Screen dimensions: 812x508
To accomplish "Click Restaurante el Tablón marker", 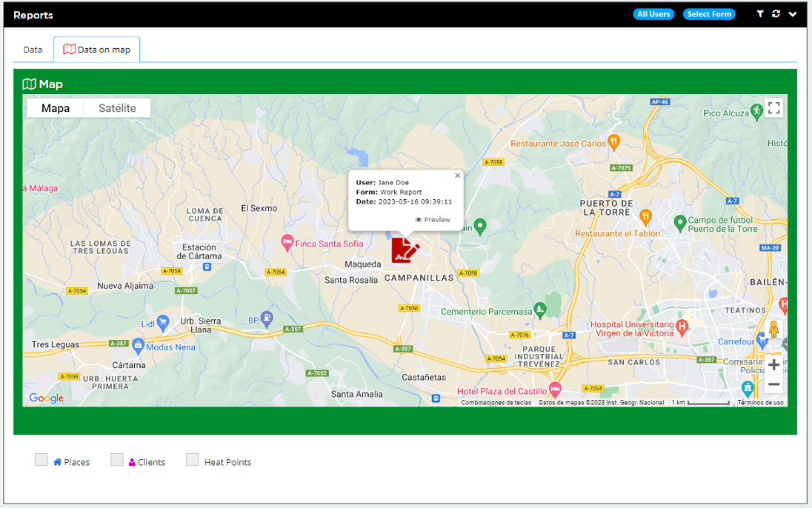I will (x=645, y=217).
